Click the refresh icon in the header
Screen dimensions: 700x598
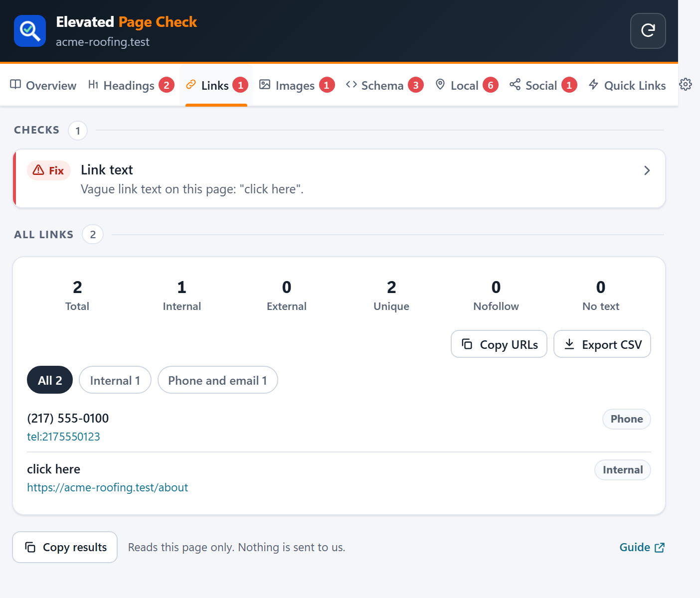(648, 31)
